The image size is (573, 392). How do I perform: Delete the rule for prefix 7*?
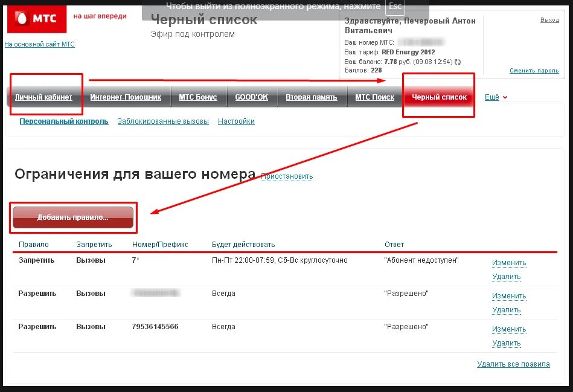pos(507,277)
